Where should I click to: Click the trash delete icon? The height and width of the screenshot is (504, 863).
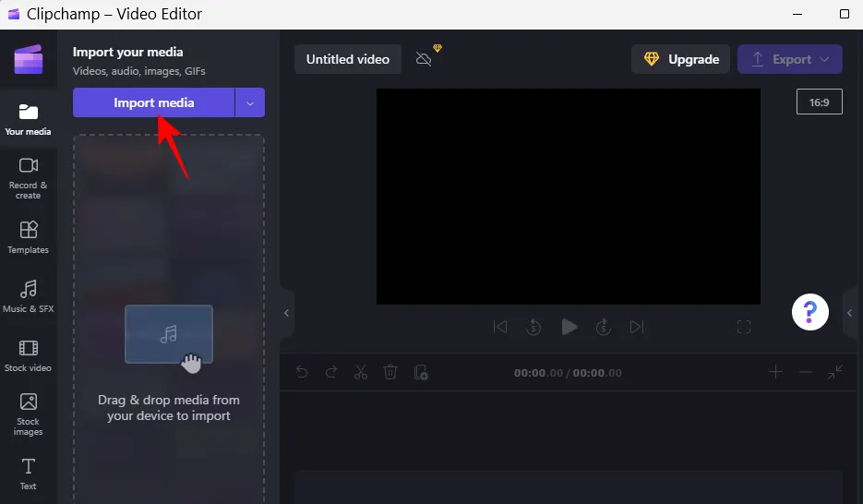(x=390, y=373)
